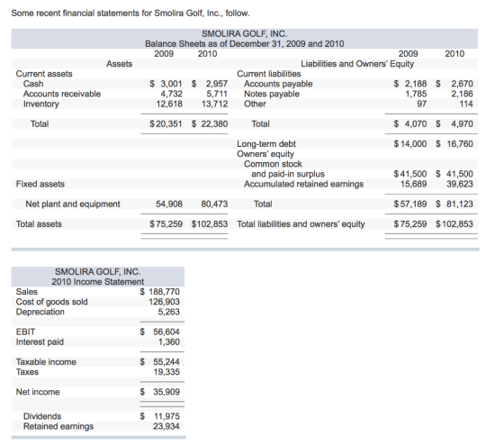Select the EBIT value 56,604
504x446 pixels.
[166, 332]
